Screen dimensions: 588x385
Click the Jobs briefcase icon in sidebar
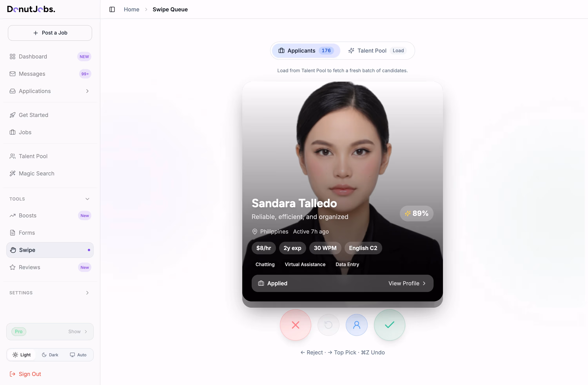[13, 132]
